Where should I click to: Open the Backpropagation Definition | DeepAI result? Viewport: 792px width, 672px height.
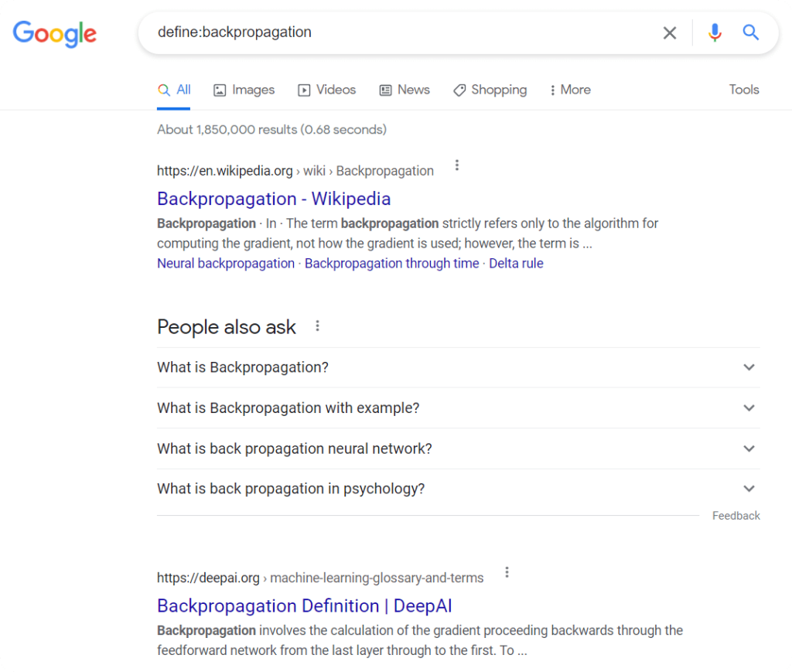(305, 605)
